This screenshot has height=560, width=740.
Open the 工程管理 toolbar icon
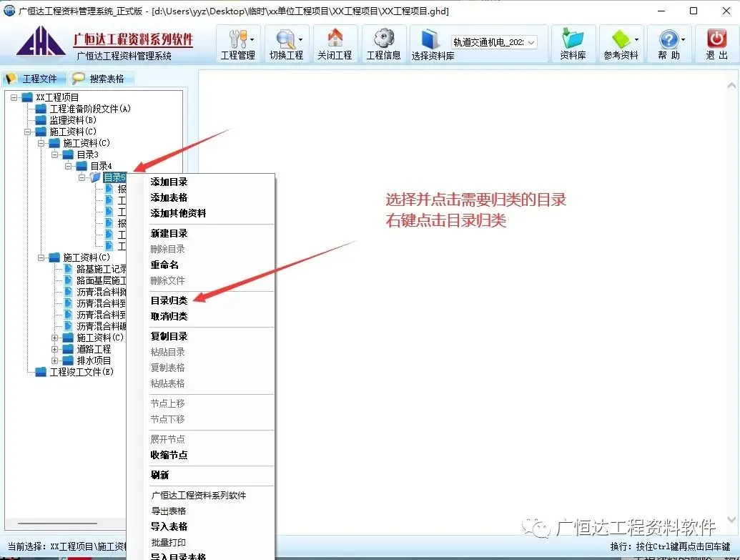[237, 39]
